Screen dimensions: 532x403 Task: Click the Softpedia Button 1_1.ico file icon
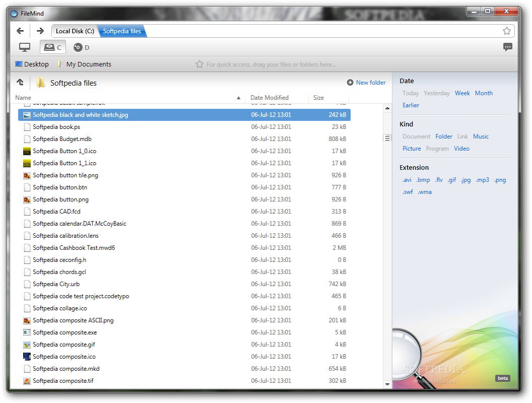point(27,163)
